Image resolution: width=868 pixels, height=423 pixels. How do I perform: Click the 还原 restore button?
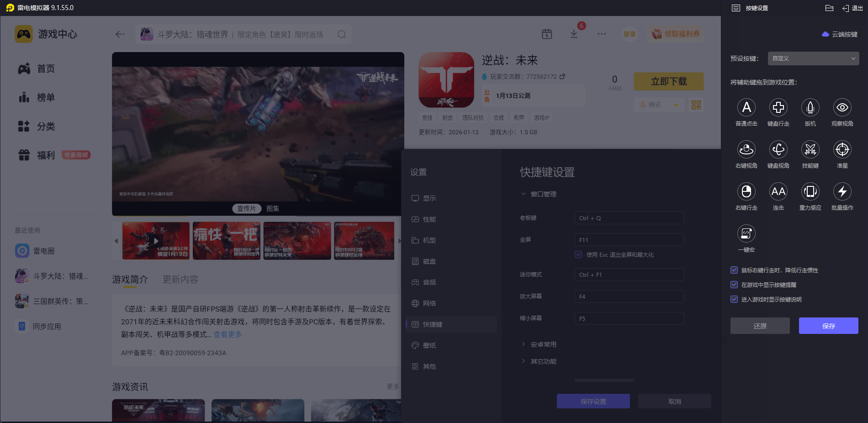[x=760, y=326]
